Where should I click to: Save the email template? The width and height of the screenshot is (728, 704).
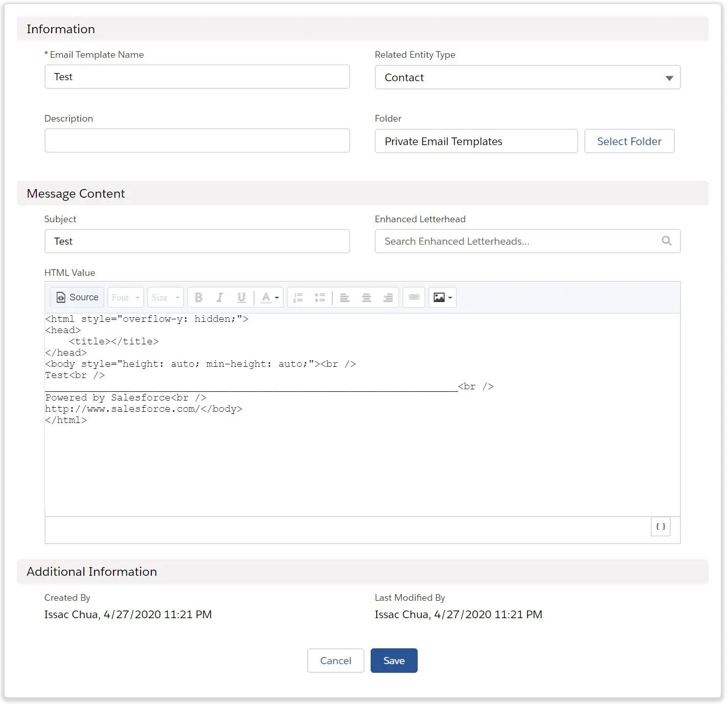(394, 661)
